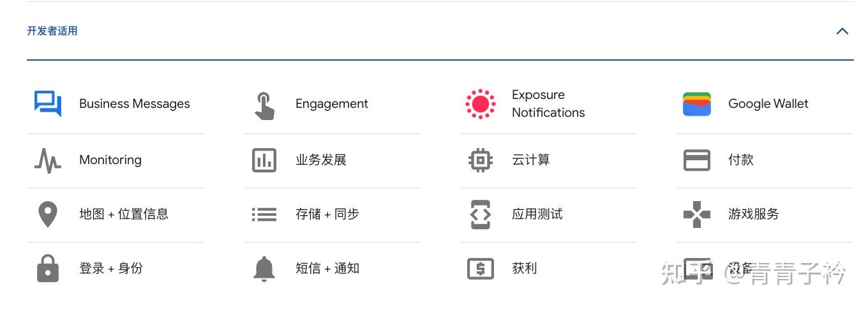868x309 pixels.
Task: Click the 云计算 chip icon
Action: pyautogui.click(x=480, y=160)
